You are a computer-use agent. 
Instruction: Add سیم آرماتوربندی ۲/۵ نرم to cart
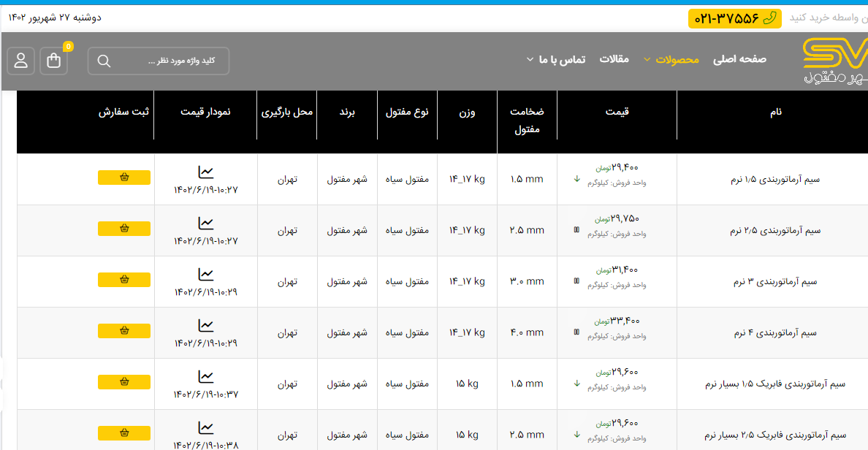tap(124, 229)
